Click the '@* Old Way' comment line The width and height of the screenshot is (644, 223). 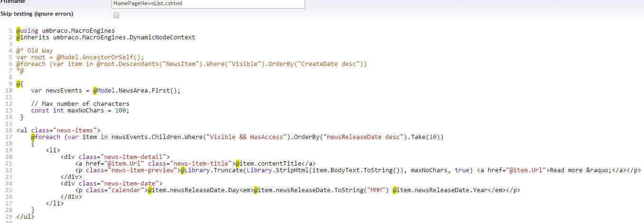35,51
